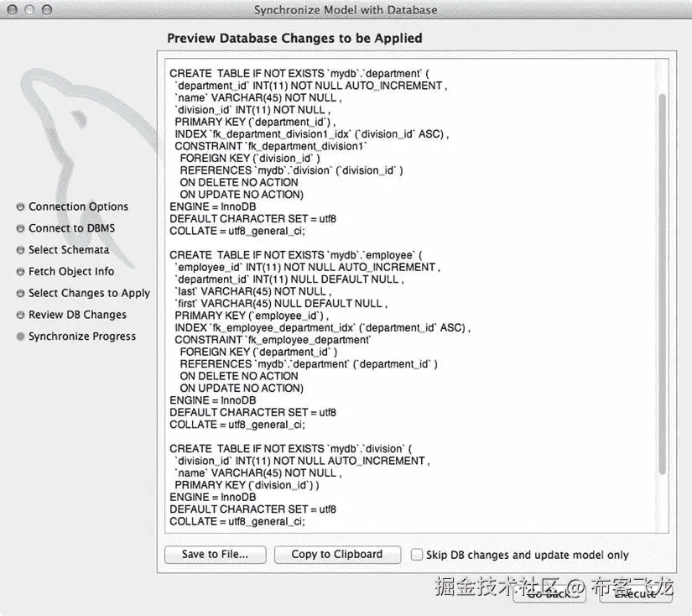This screenshot has height=616, width=692.
Task: Click the bullet icon beside Connection Options
Action: point(20,206)
